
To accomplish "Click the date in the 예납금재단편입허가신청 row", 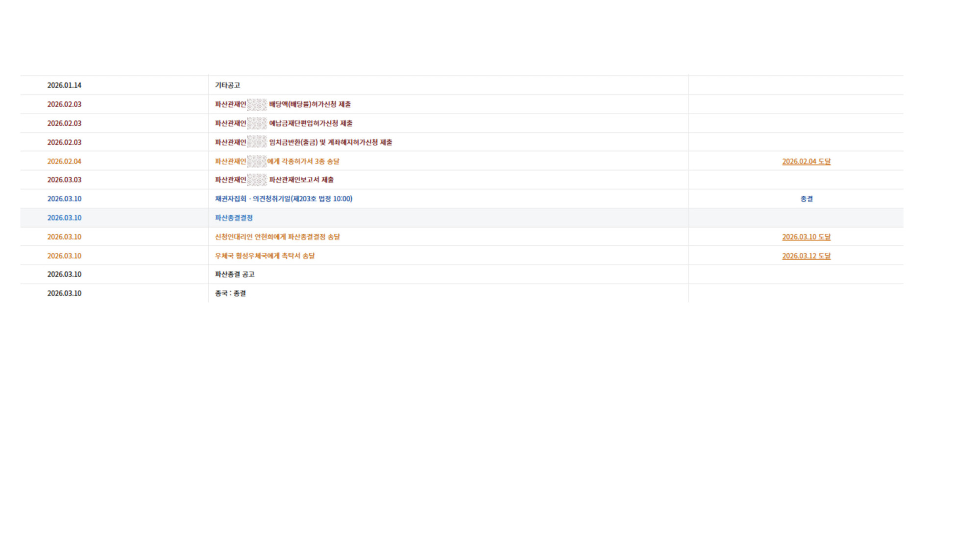I will (x=64, y=123).
